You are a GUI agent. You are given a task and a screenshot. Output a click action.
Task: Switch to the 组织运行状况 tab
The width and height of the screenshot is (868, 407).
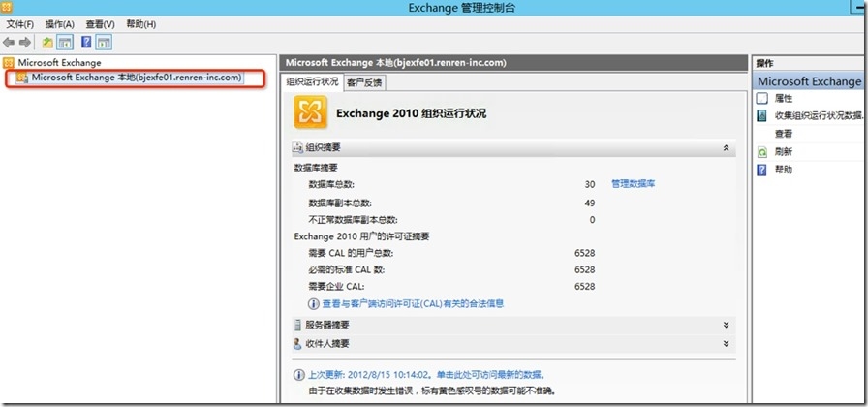point(312,82)
